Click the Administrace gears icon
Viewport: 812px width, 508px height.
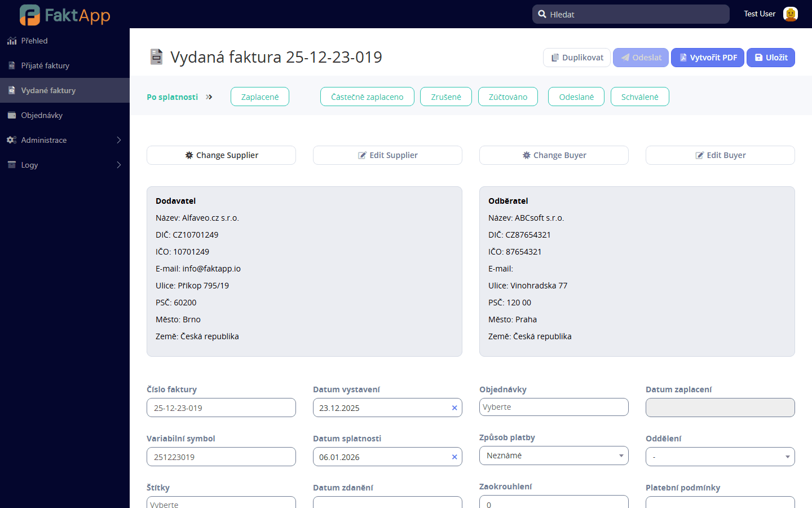(11, 140)
